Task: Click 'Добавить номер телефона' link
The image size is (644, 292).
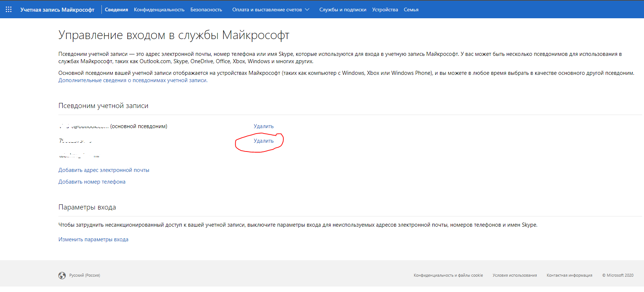Action: (x=92, y=182)
